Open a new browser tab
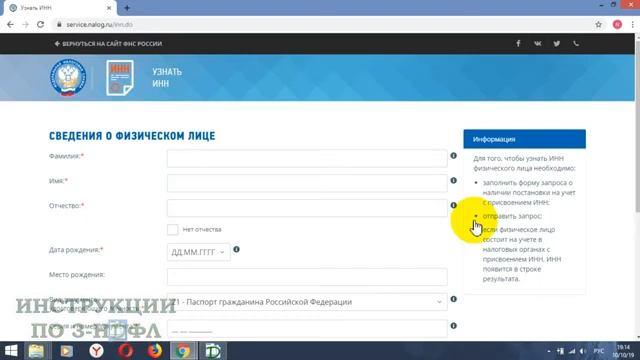 (127, 8)
